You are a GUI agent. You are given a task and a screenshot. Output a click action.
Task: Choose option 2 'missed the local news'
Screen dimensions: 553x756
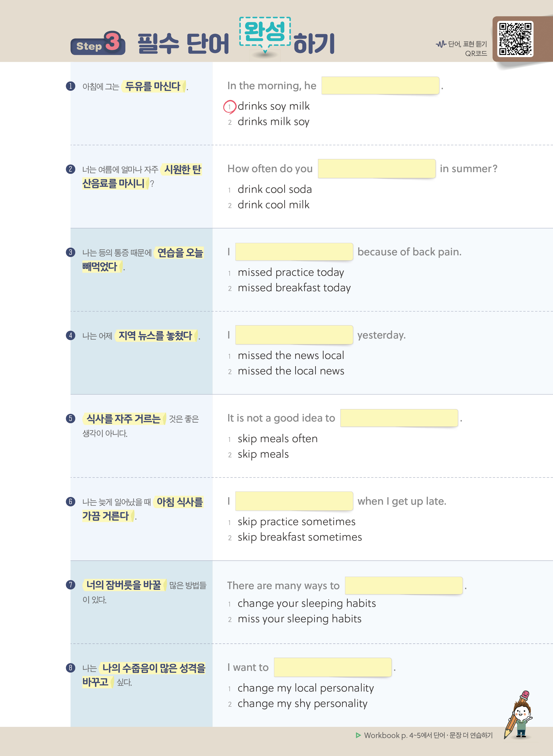290,371
